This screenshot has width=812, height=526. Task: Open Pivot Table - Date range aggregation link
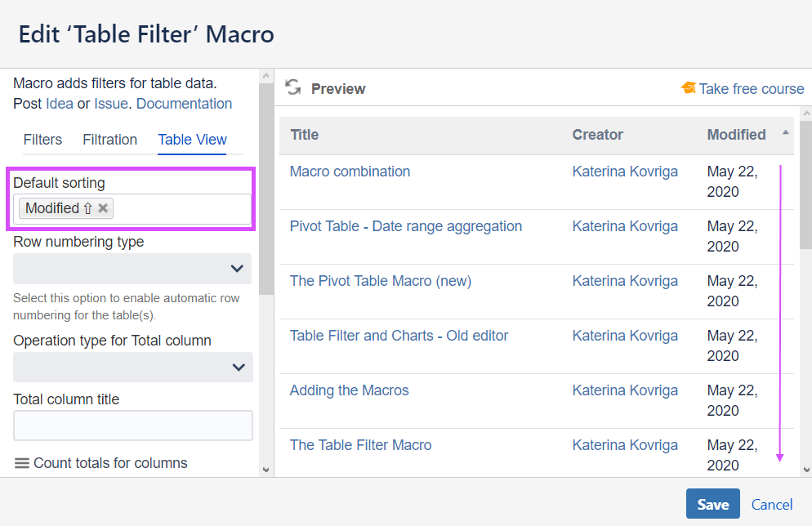pos(405,226)
